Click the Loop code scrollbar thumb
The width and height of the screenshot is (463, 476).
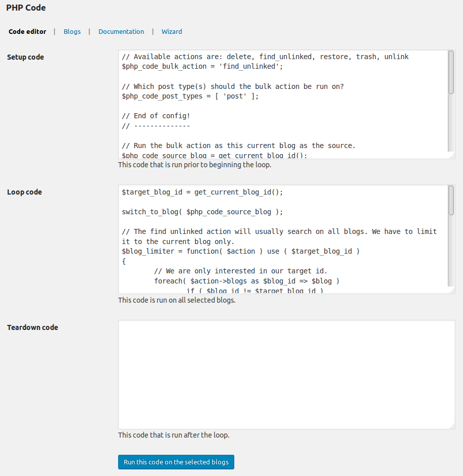click(451, 201)
